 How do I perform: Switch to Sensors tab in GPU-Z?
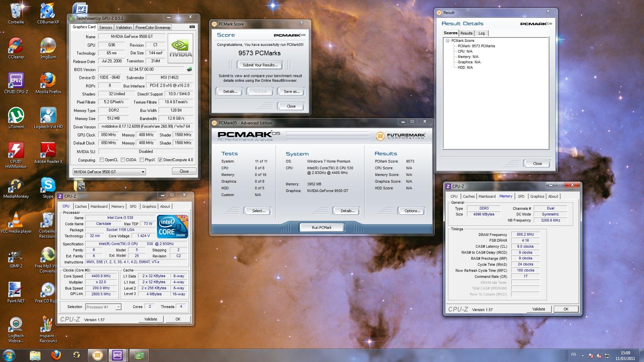tap(105, 27)
